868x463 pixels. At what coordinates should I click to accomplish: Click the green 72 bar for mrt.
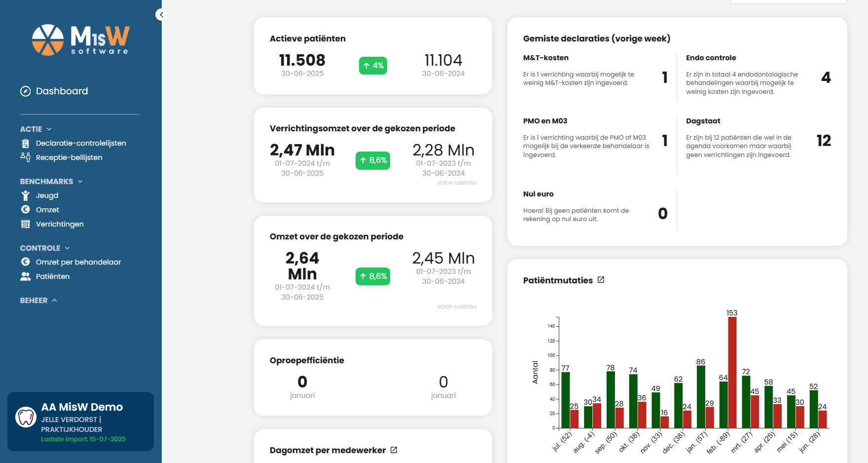746,402
